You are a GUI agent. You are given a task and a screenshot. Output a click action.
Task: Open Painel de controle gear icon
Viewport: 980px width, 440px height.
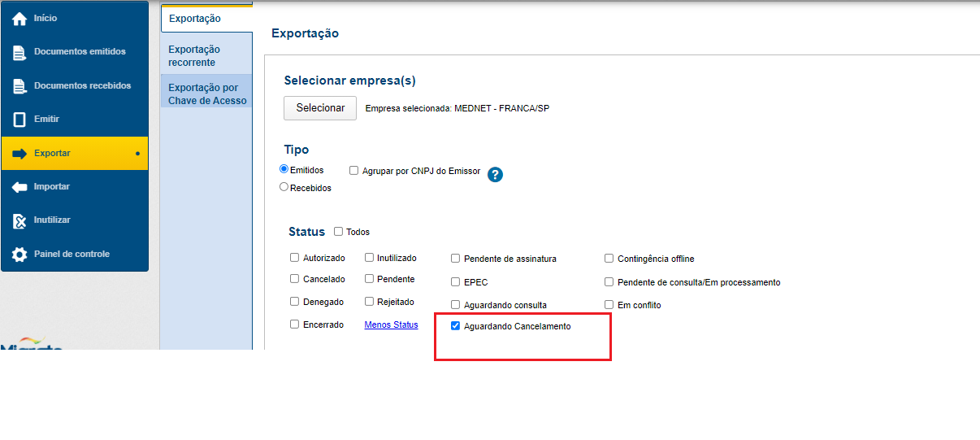[x=20, y=255]
